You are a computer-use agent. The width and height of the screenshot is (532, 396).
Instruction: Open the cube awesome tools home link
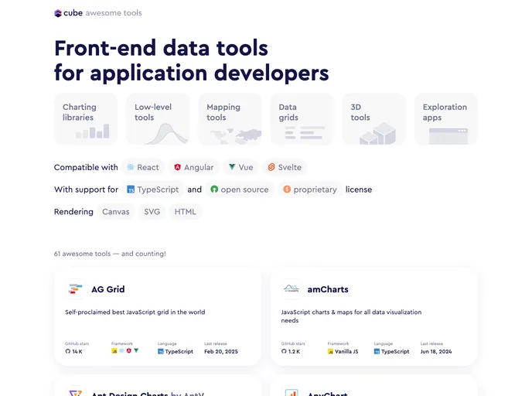click(x=98, y=13)
